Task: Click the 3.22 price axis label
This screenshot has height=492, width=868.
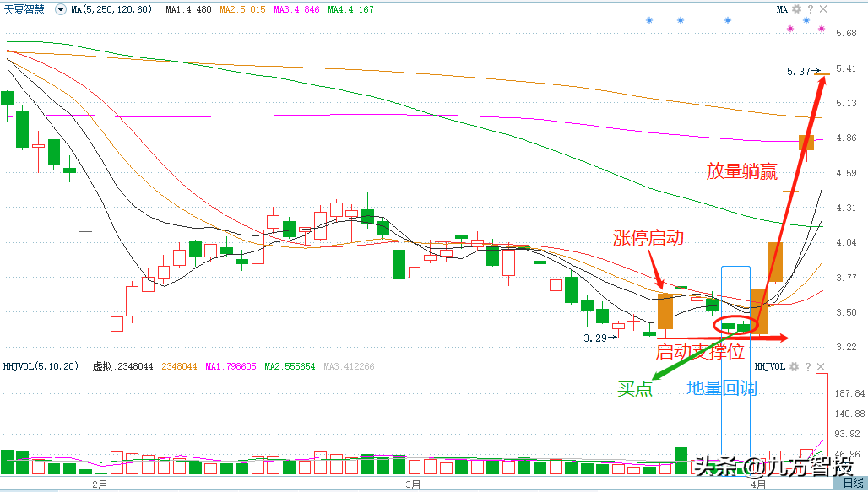Action: (x=846, y=347)
